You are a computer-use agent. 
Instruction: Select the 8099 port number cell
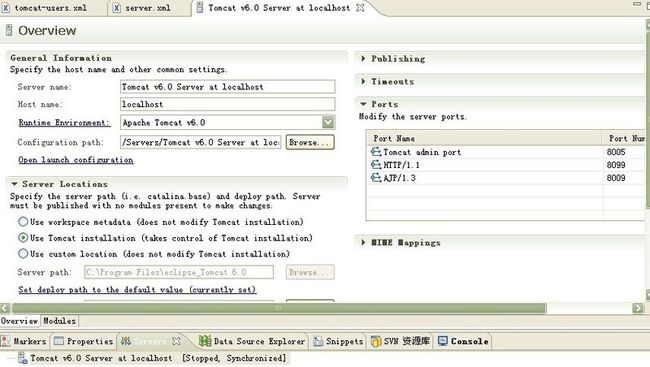click(616, 165)
